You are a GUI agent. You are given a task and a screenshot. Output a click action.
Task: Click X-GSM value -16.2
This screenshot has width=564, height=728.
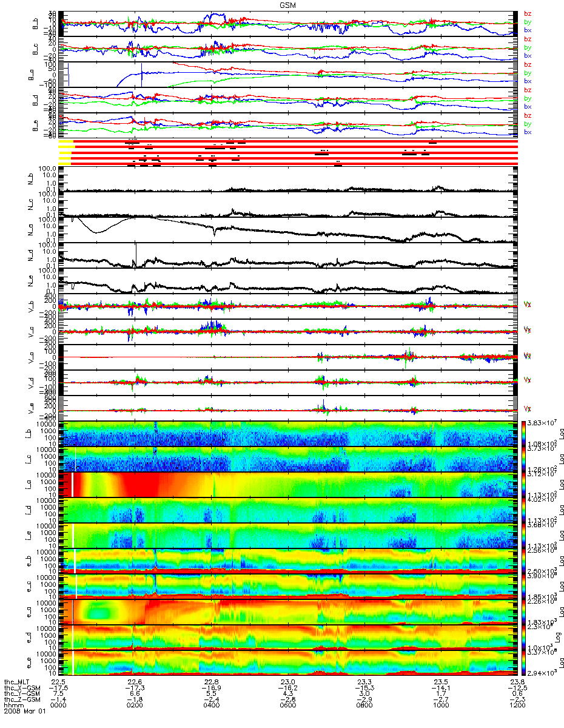pos(287,687)
